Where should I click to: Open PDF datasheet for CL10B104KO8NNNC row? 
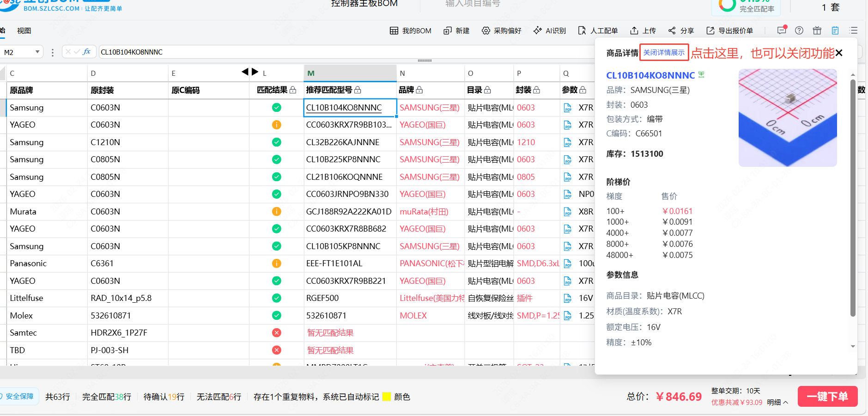coord(567,108)
